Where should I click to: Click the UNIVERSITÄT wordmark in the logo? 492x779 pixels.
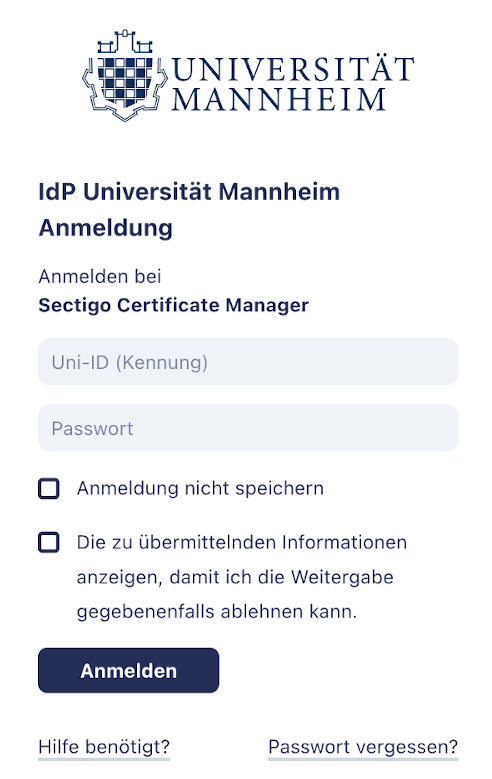(293, 69)
